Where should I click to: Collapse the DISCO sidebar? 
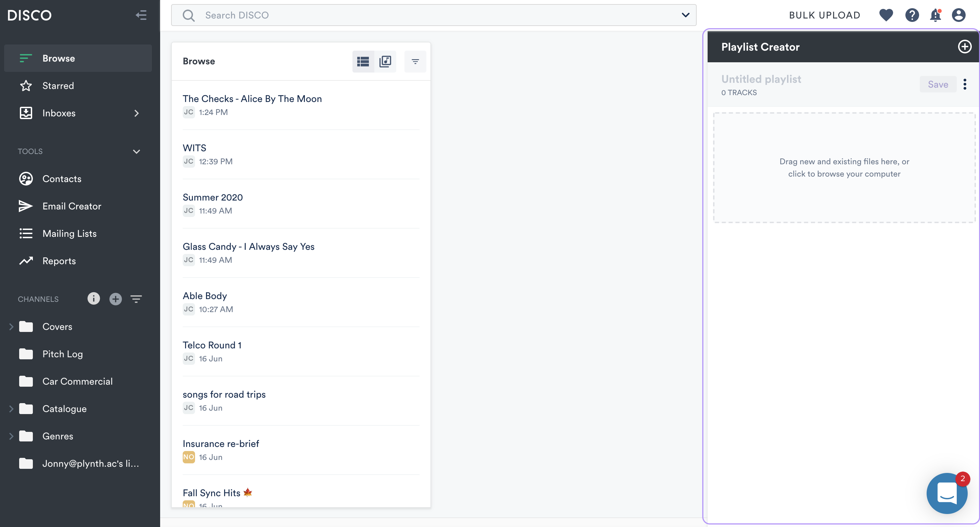tap(141, 15)
